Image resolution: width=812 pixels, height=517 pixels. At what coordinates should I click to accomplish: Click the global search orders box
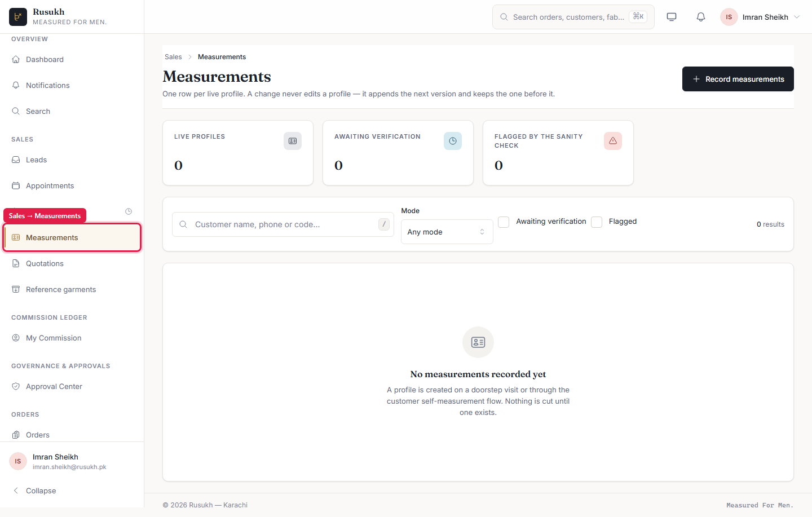click(x=573, y=17)
